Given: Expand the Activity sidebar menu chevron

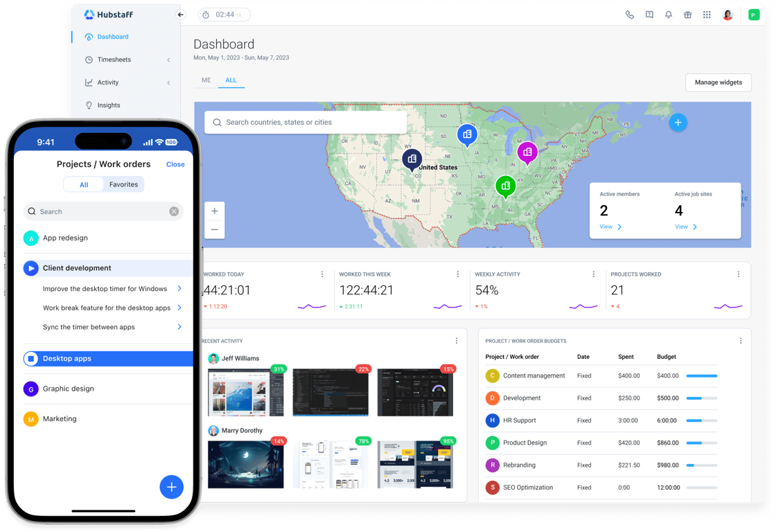Looking at the screenshot, I should click(x=169, y=82).
